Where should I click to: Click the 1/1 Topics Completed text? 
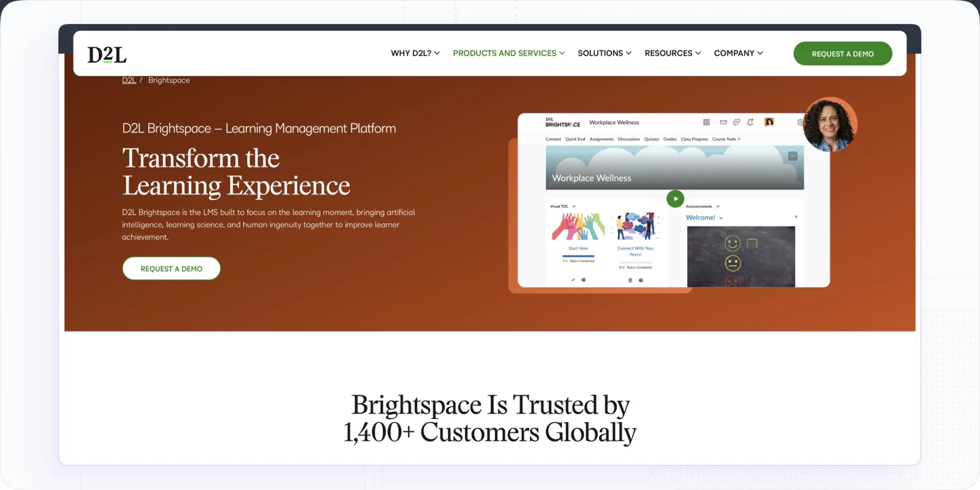point(578,261)
